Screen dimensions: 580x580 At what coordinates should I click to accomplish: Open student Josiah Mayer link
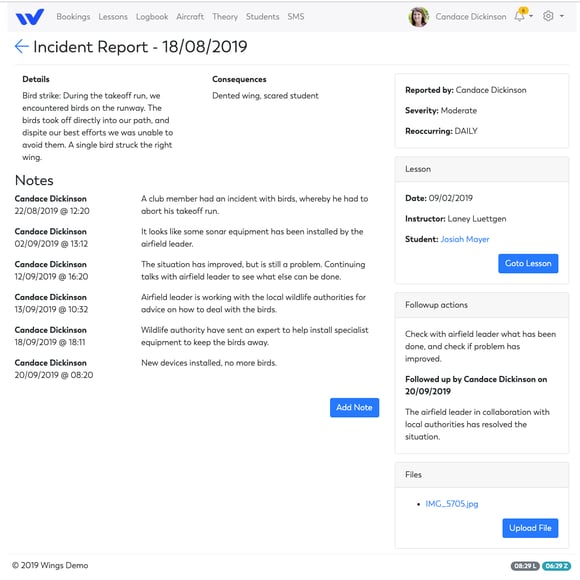click(465, 239)
